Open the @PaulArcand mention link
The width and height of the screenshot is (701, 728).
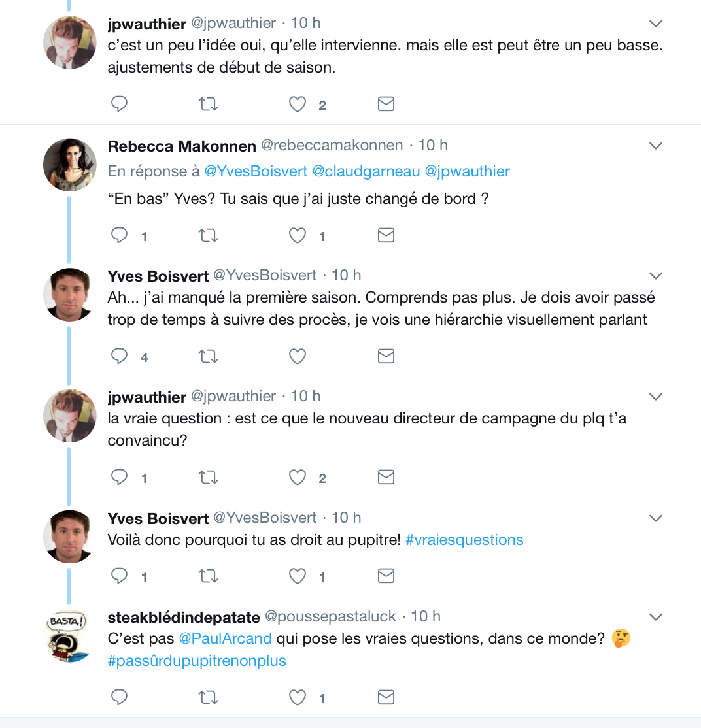(226, 638)
